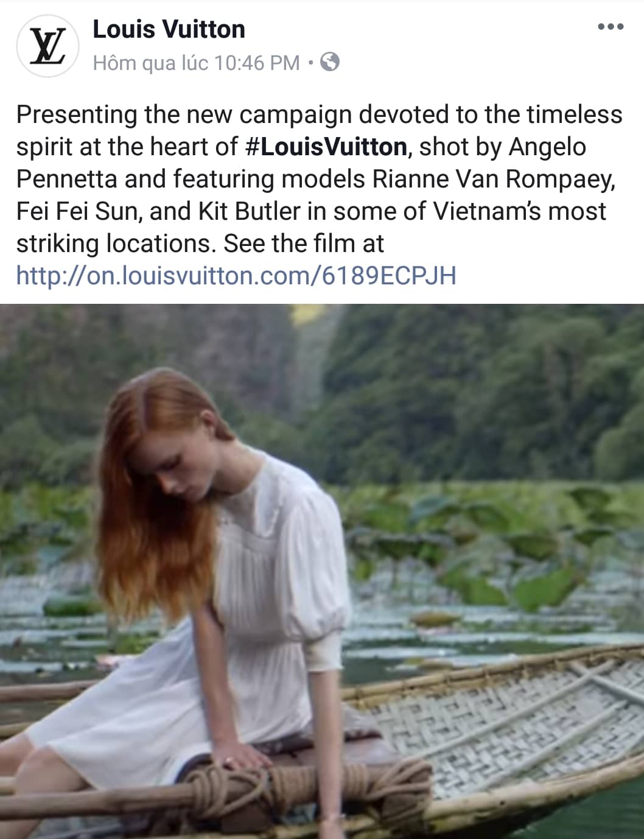The image size is (644, 839).
Task: Click the name Kit Butler in caption
Action: click(x=250, y=211)
